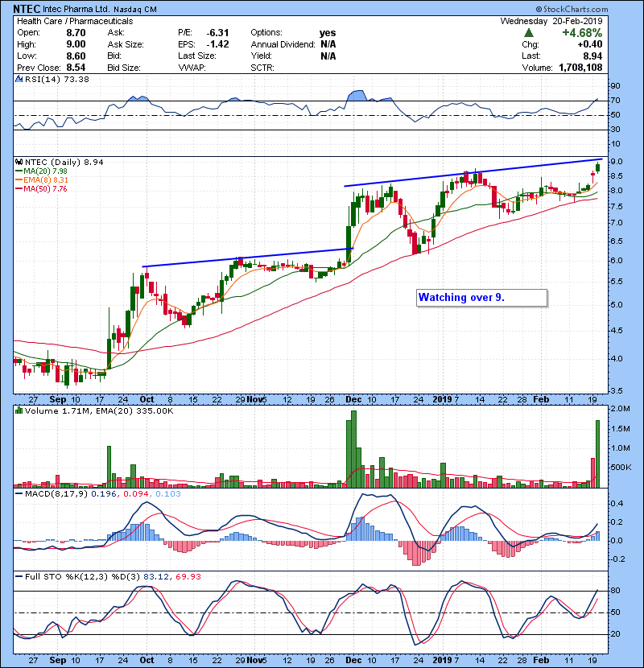
Task: Click the MACD(8,17,9) indicator label
Action: pyautogui.click(x=56, y=494)
